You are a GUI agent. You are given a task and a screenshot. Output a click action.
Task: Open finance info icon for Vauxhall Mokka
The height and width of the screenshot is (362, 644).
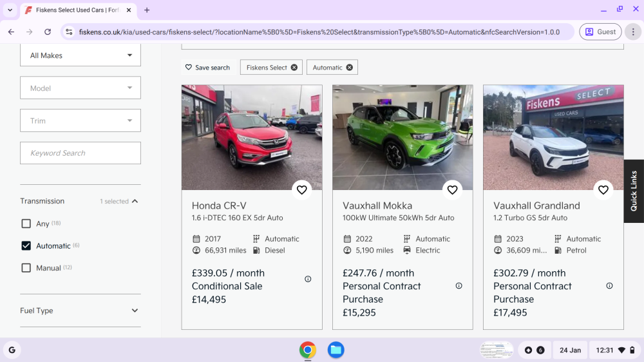tap(459, 285)
